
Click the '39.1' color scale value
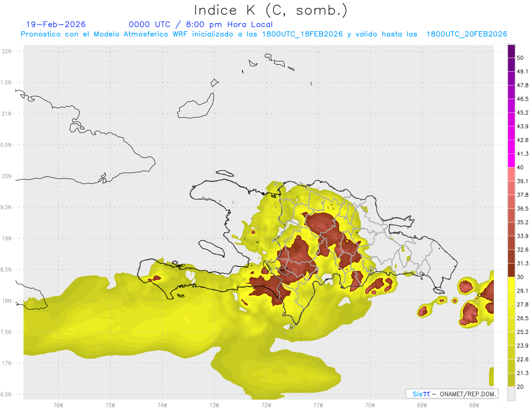(x=523, y=181)
